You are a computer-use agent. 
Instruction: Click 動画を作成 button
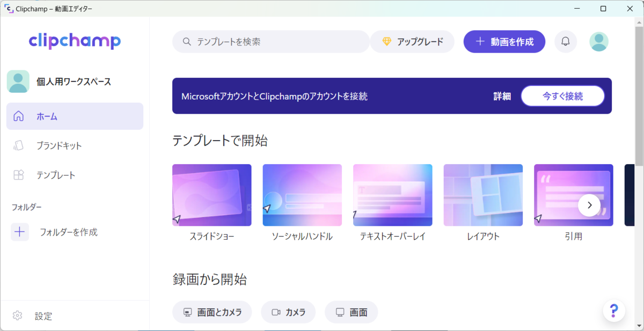pyautogui.click(x=504, y=41)
